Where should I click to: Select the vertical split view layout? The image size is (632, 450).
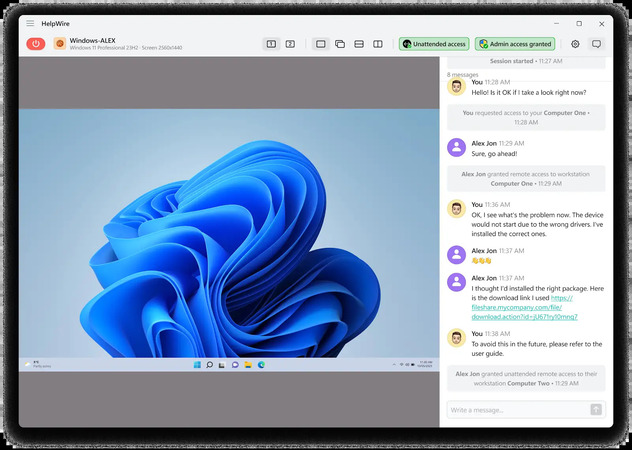[x=378, y=44]
